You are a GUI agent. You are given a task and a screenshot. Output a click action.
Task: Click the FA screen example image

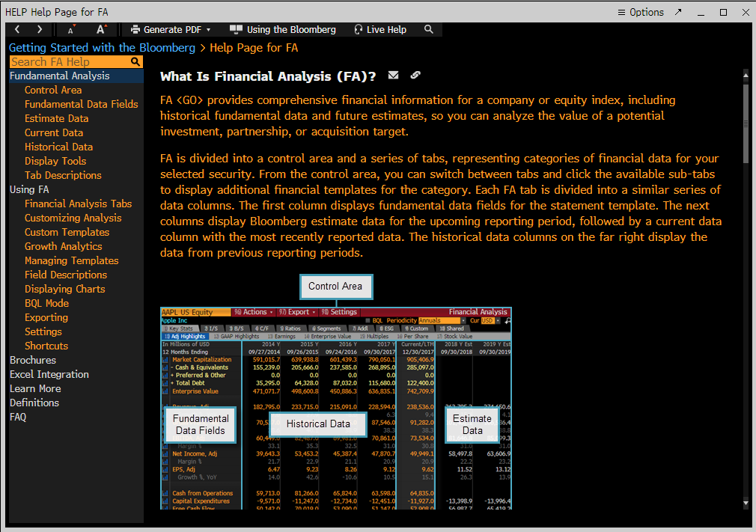[x=336, y=408]
